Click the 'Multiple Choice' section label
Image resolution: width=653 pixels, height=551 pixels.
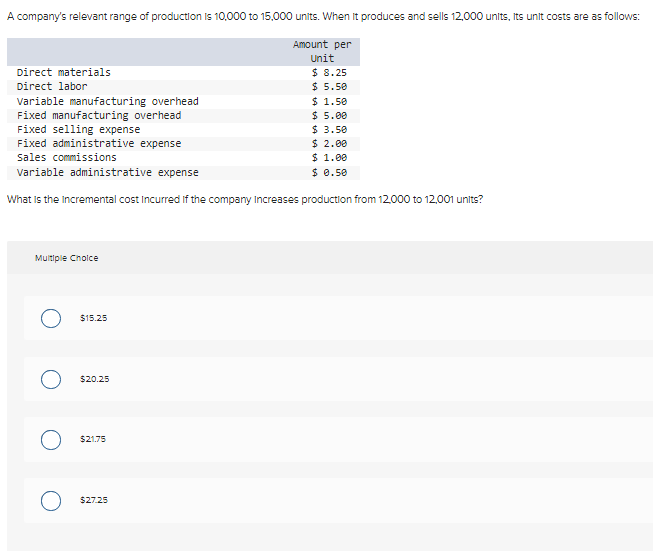(x=67, y=258)
